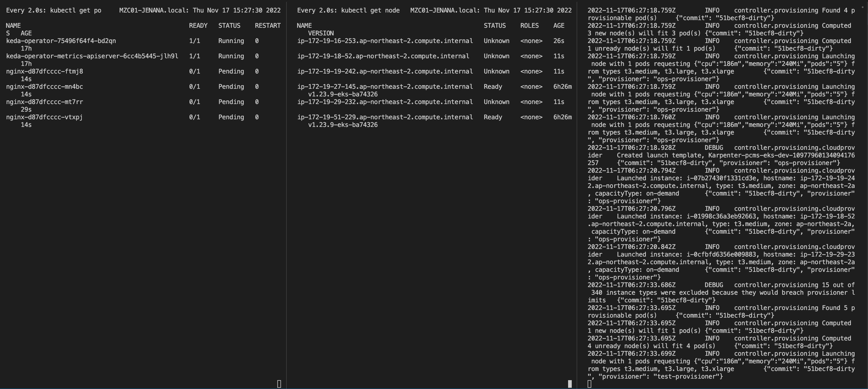868x389 pixels.
Task: Click the keda-operator-75496f64f4-bd2qn pod name
Action: point(61,41)
